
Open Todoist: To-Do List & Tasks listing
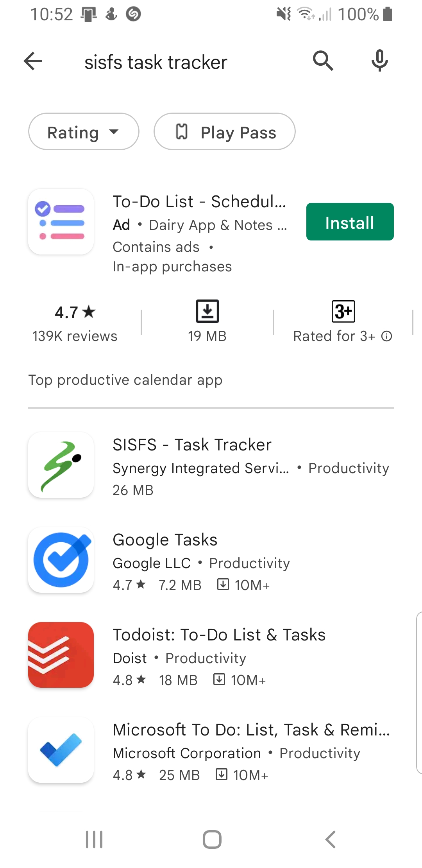tap(219, 635)
